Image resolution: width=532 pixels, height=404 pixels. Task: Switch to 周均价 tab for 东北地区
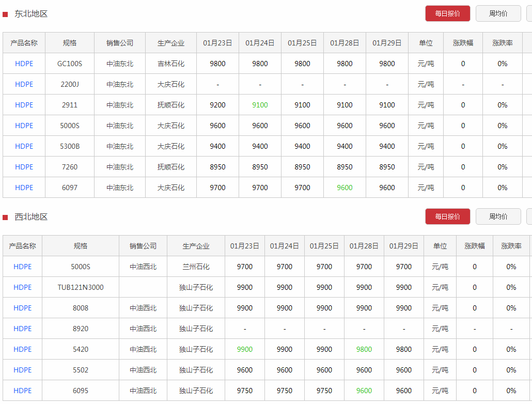tap(498, 13)
